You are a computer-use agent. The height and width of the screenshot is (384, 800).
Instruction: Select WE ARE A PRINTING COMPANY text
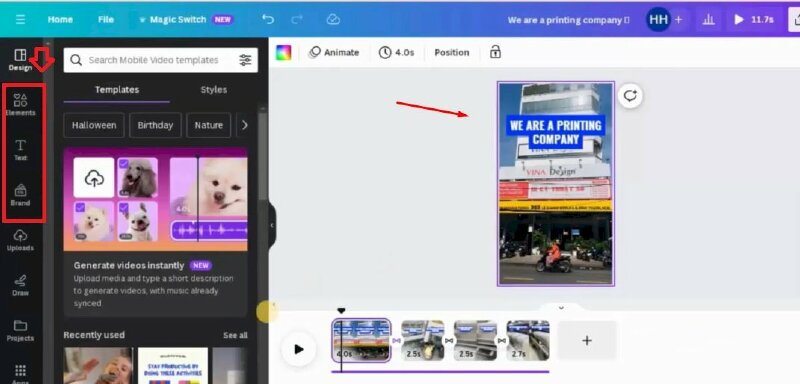(x=556, y=133)
